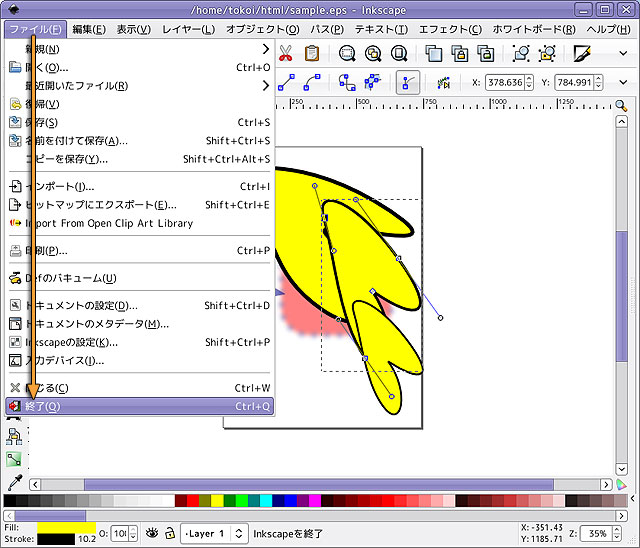This screenshot has width=640, height=548.
Task: Click the yellow Fill indicator
Action: [66, 526]
